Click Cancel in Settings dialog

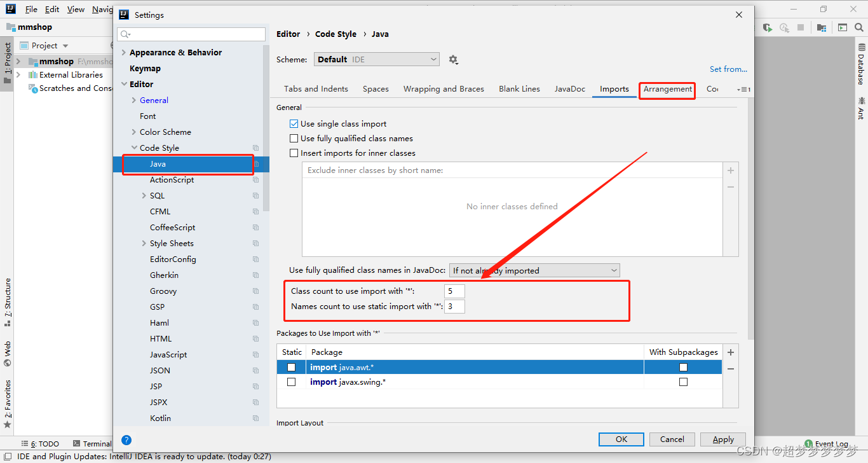672,439
